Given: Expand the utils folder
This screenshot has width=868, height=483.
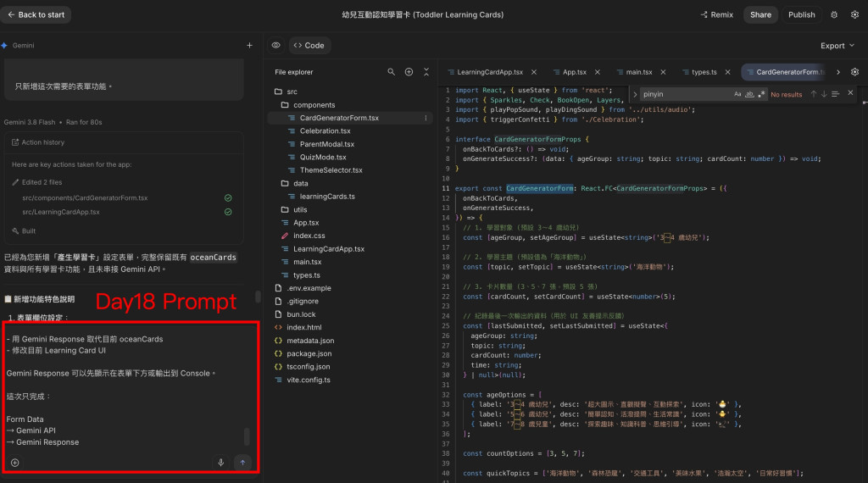Looking at the screenshot, I should 294,209.
